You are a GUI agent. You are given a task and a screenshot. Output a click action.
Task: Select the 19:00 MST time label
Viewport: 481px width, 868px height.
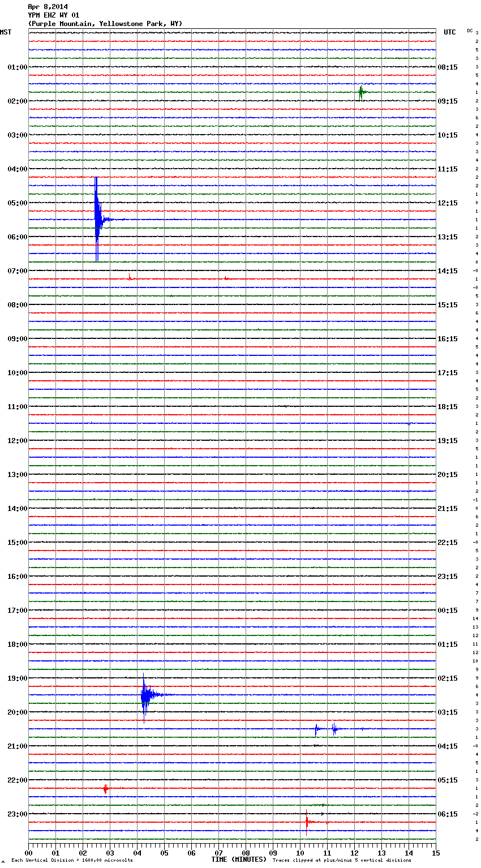tap(17, 678)
